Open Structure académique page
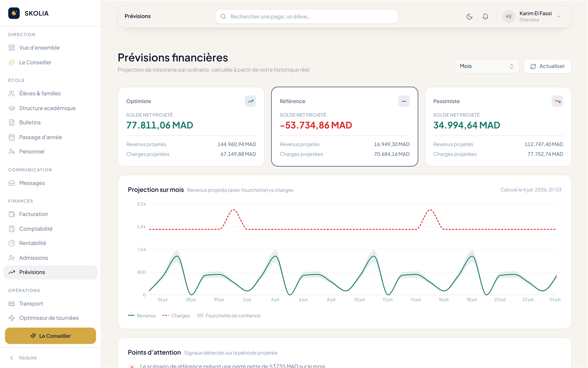The width and height of the screenshot is (588, 368). [50, 108]
